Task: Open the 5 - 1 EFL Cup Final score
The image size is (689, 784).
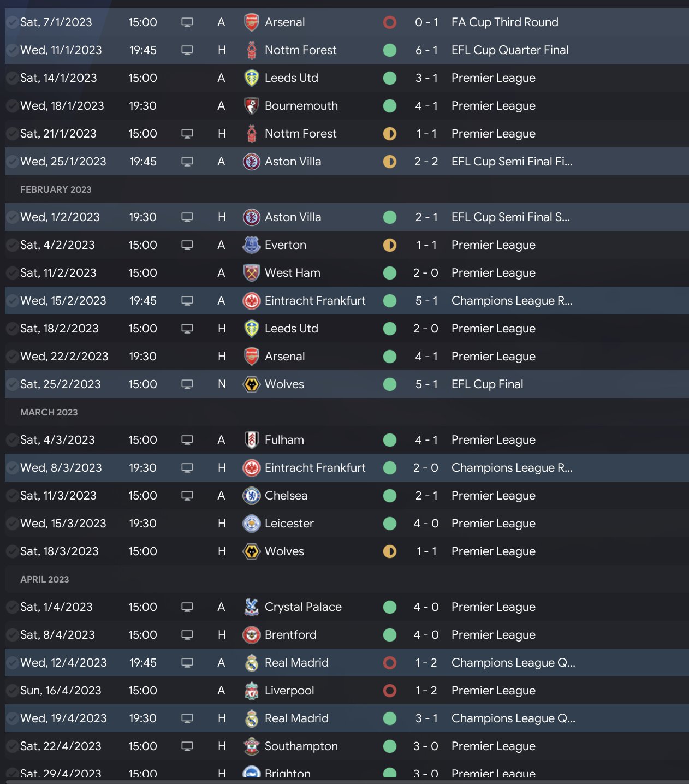Action: [x=426, y=384]
